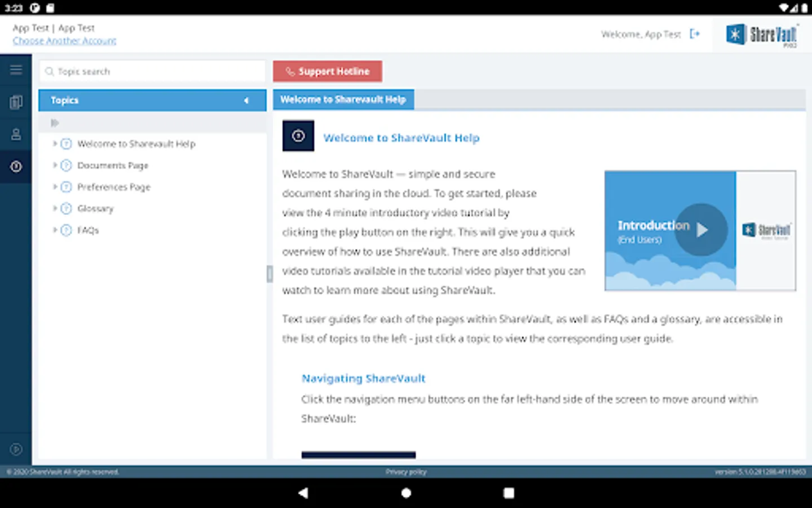Expand the Welcome to Sharevault Help tree node

click(55, 144)
